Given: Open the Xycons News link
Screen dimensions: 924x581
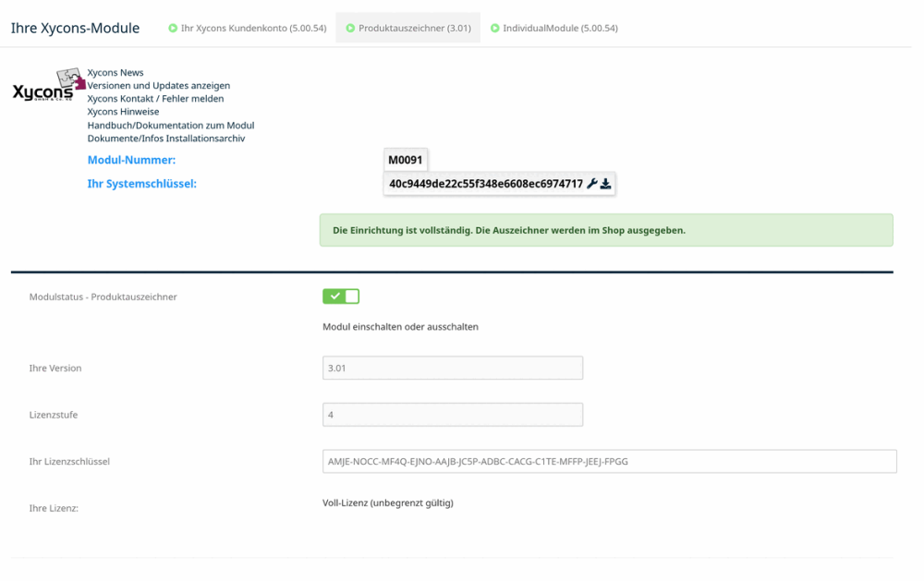Looking at the screenshot, I should click(115, 72).
